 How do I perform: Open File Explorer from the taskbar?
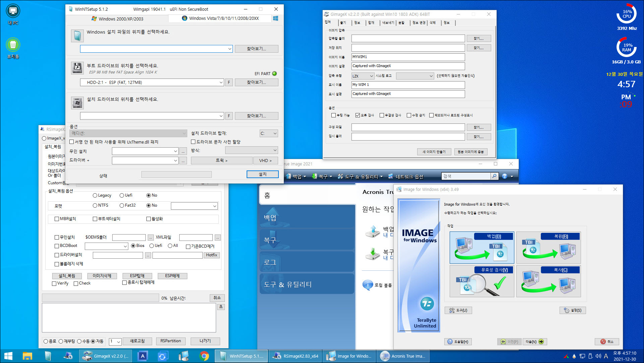pos(27,356)
